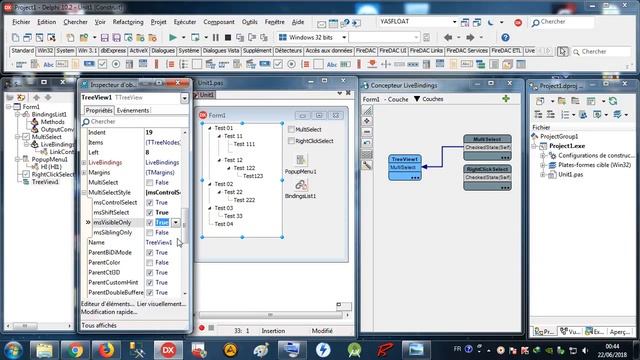Click the RightClickSelect checkbox on Form1

point(291,141)
